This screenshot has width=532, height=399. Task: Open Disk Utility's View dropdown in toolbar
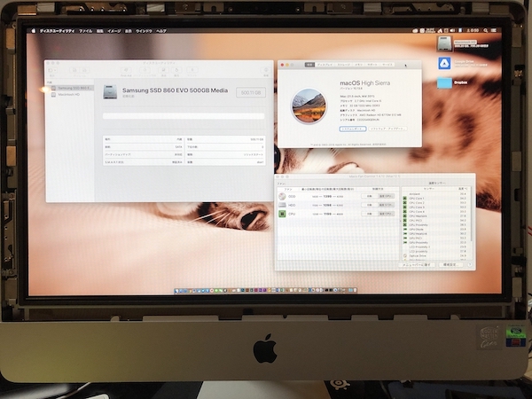tap(52, 70)
